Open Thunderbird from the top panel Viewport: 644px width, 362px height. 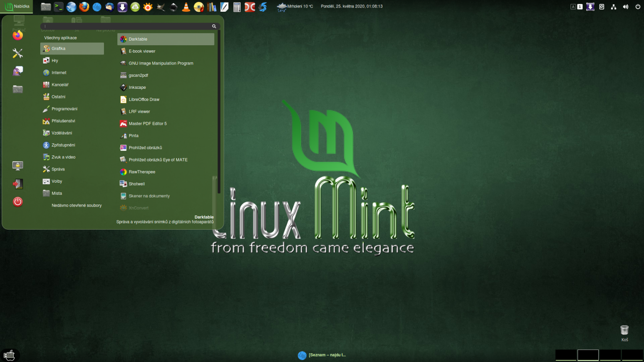tap(109, 6)
